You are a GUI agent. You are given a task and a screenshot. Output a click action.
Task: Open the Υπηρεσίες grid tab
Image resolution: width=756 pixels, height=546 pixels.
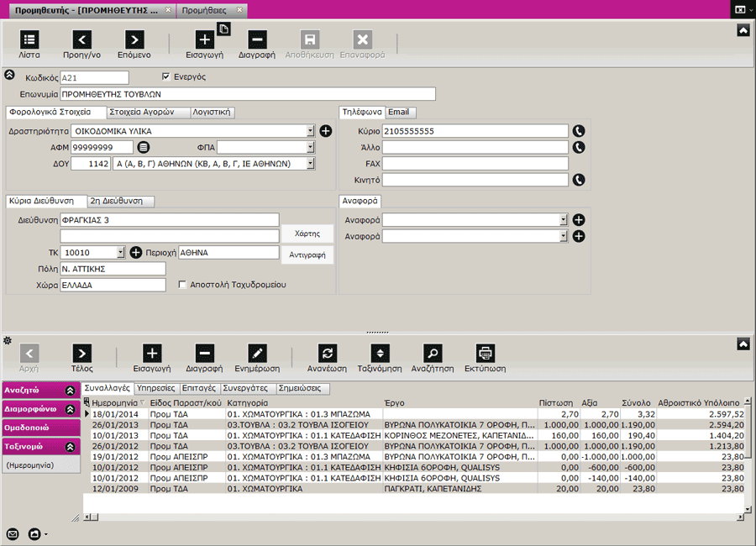pos(155,388)
